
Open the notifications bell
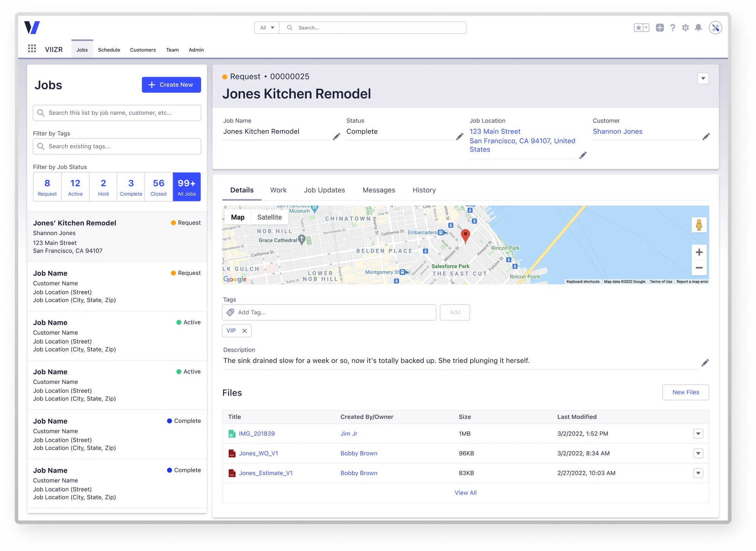(699, 28)
